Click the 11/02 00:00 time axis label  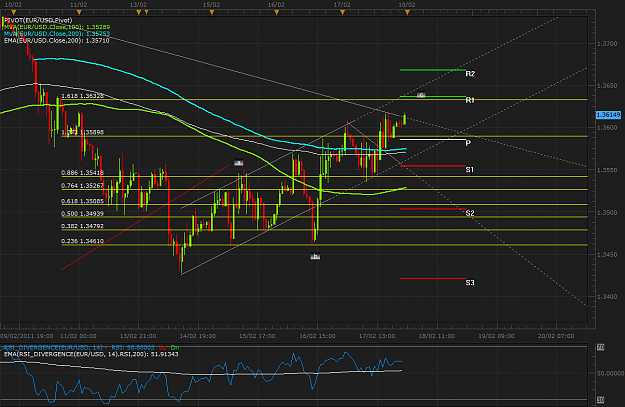[x=78, y=336]
